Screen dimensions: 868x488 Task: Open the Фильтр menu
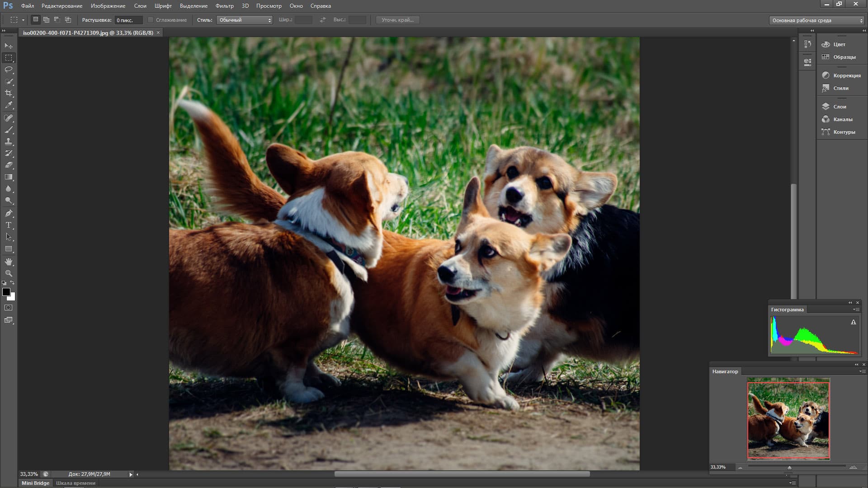click(224, 6)
